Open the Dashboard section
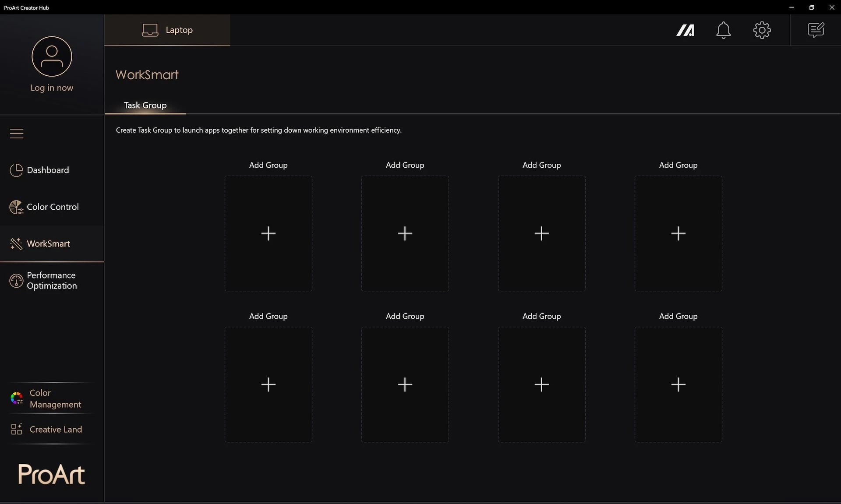Image resolution: width=841 pixels, height=504 pixels. coord(52,170)
